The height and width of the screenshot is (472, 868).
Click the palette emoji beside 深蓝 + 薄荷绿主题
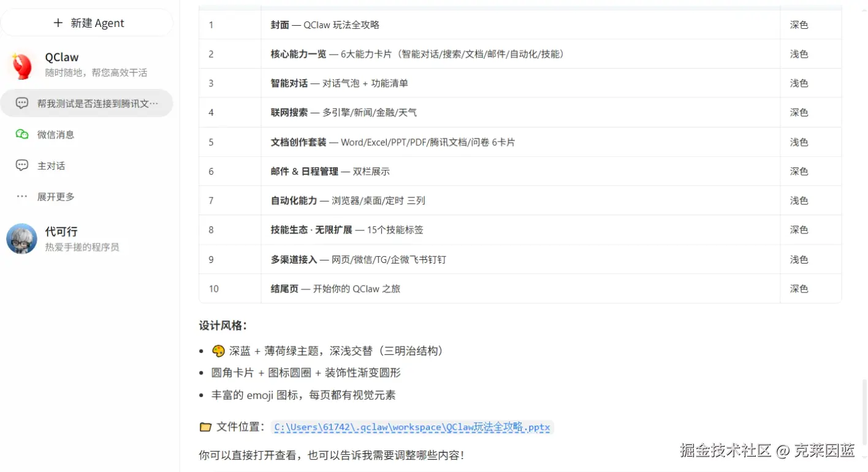(x=218, y=351)
